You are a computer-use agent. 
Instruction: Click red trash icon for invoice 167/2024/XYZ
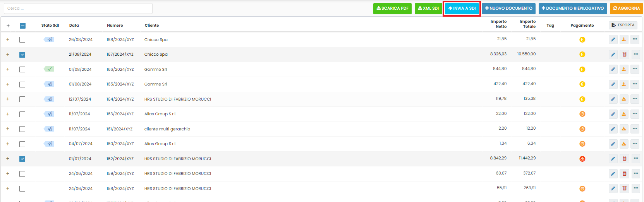coord(624,55)
